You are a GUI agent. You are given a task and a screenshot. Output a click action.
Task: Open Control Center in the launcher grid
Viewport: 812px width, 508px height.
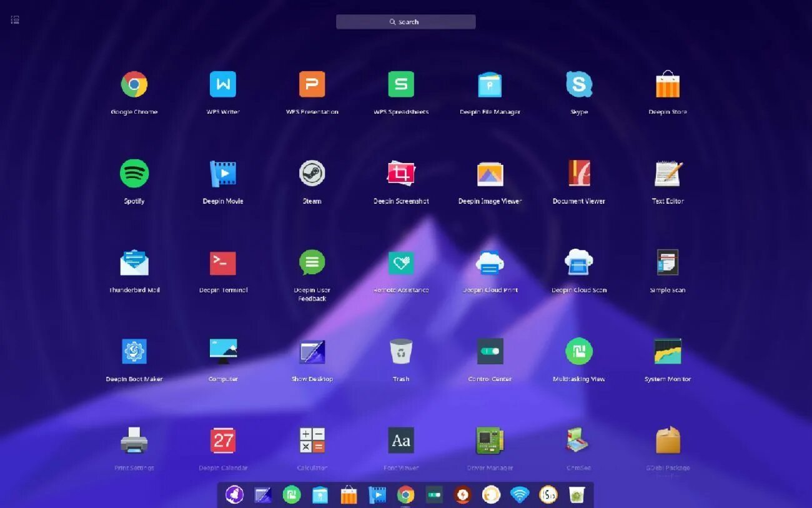490,351
